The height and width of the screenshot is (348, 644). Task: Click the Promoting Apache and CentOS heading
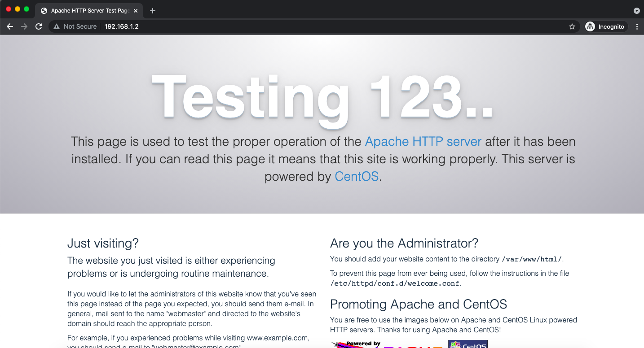tap(419, 304)
